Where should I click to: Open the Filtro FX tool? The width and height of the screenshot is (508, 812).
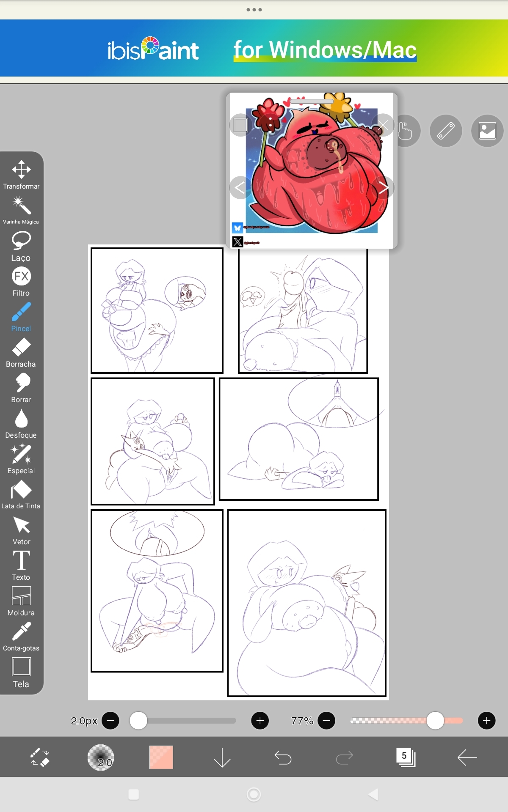tap(21, 281)
